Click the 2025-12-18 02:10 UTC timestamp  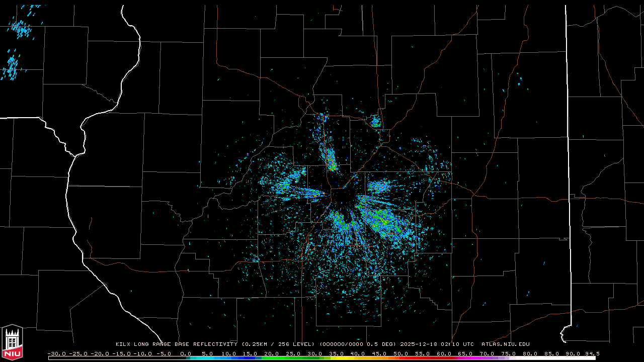coord(437,344)
